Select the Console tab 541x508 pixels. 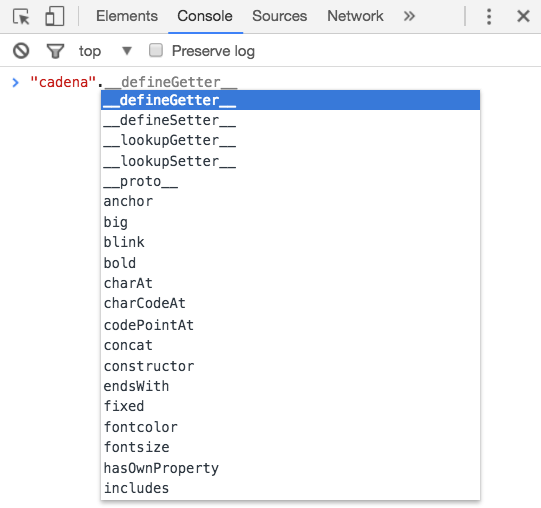click(205, 16)
